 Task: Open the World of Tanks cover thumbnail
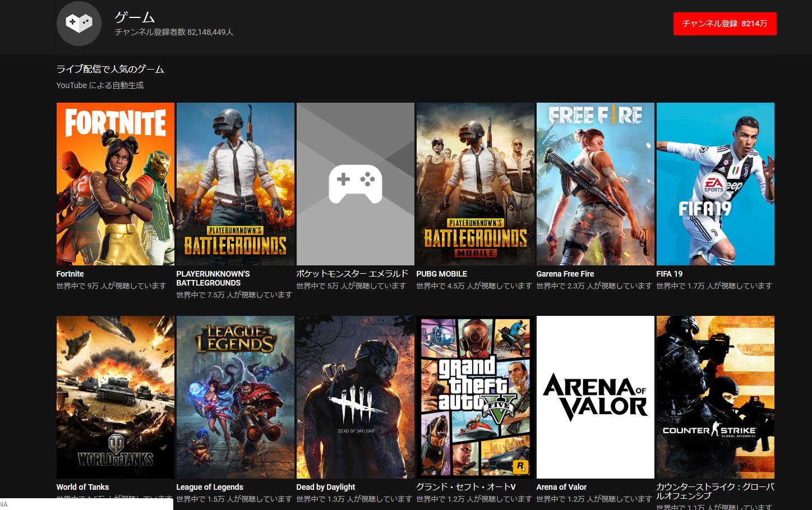pyautogui.click(x=116, y=397)
